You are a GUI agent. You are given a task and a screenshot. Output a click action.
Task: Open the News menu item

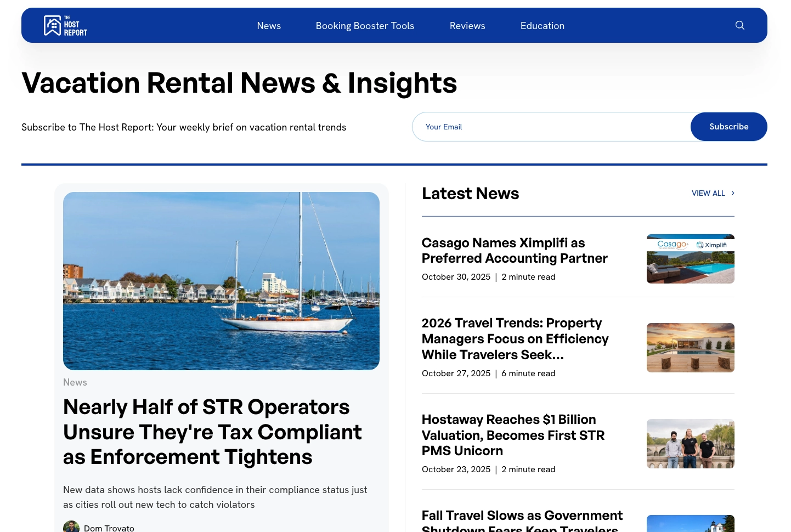coord(269,25)
